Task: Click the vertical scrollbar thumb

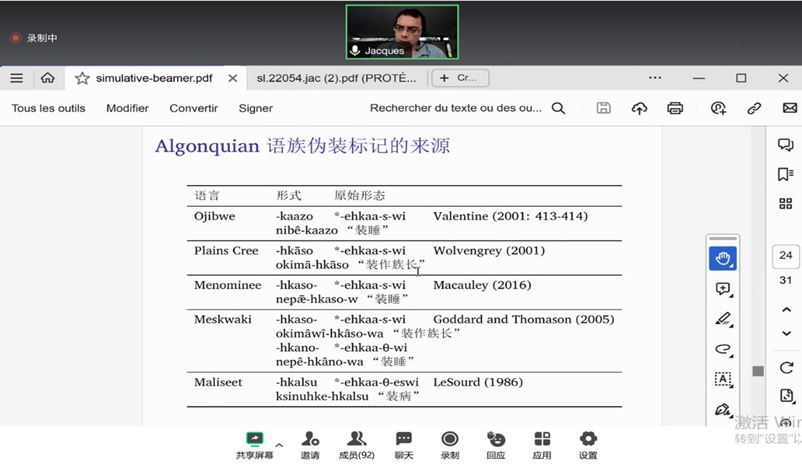Action: 758,371
